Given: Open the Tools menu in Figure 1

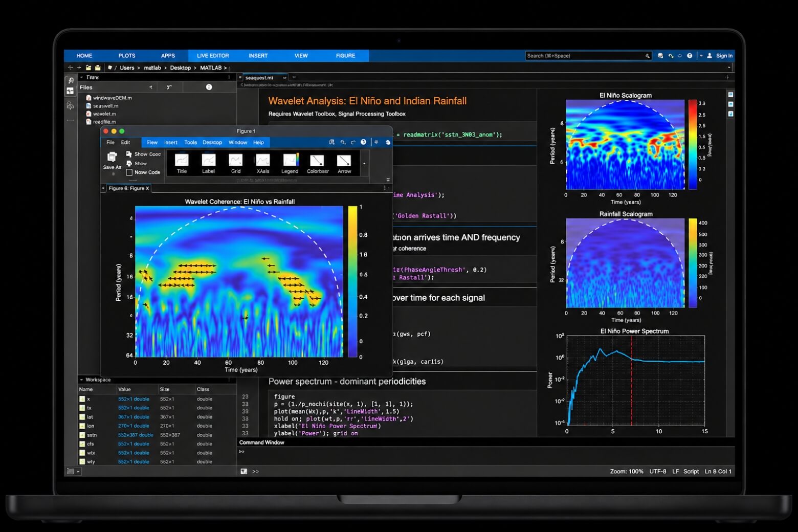Looking at the screenshot, I should (190, 143).
